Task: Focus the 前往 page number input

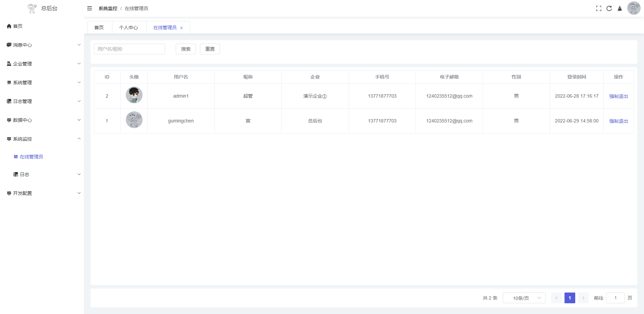Action: 615,298
